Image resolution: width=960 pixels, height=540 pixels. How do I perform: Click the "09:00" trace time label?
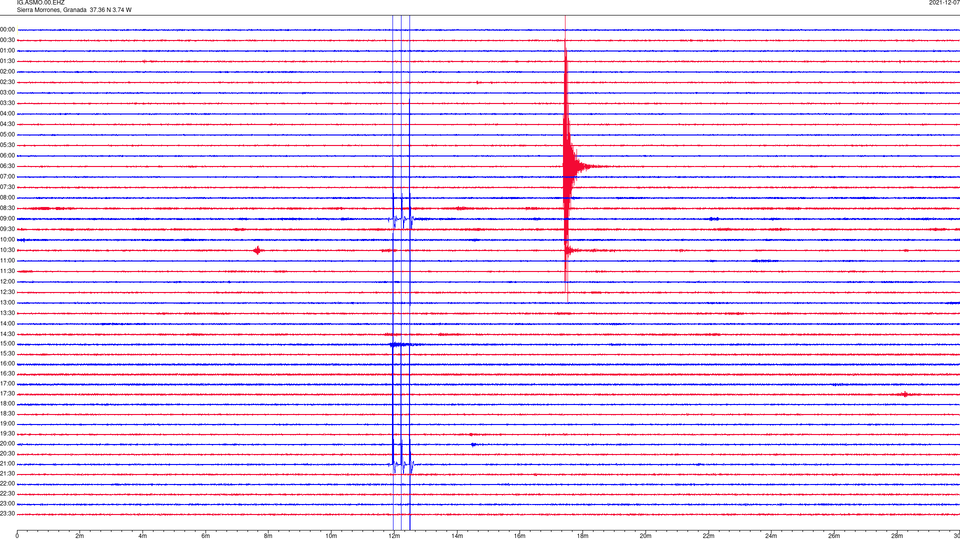pyautogui.click(x=7, y=219)
